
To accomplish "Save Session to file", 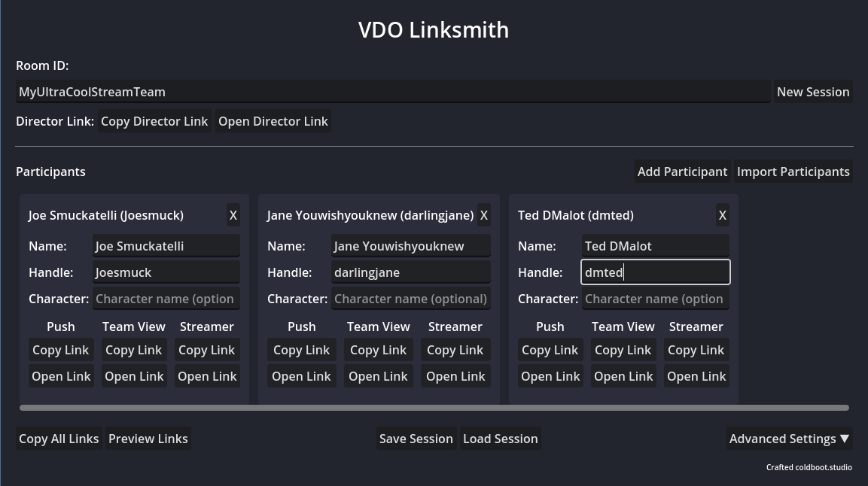I will click(x=416, y=439).
